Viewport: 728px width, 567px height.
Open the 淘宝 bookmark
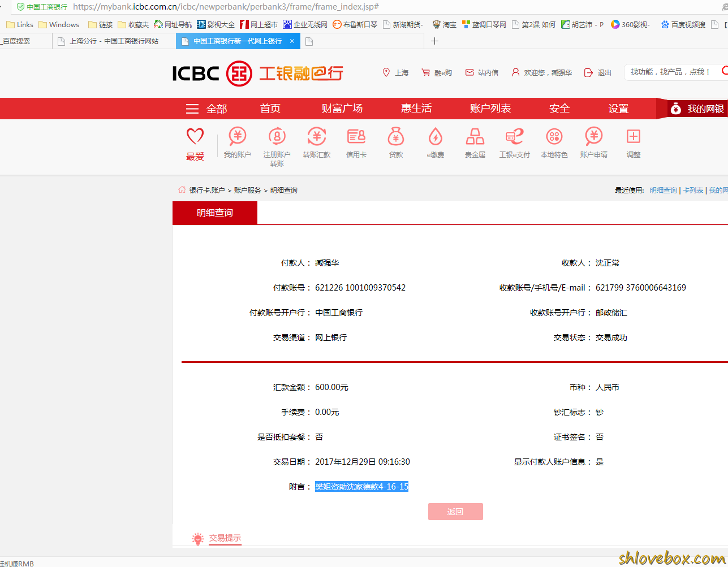[x=444, y=24]
